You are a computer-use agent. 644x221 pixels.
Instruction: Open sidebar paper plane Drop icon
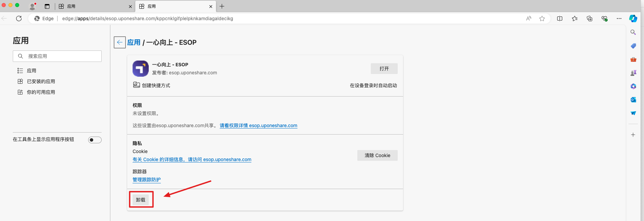633,113
